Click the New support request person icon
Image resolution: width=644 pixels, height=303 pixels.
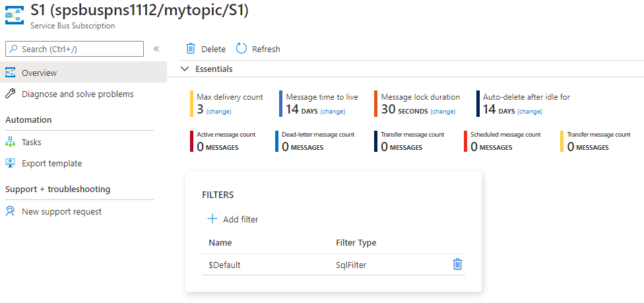coord(10,212)
